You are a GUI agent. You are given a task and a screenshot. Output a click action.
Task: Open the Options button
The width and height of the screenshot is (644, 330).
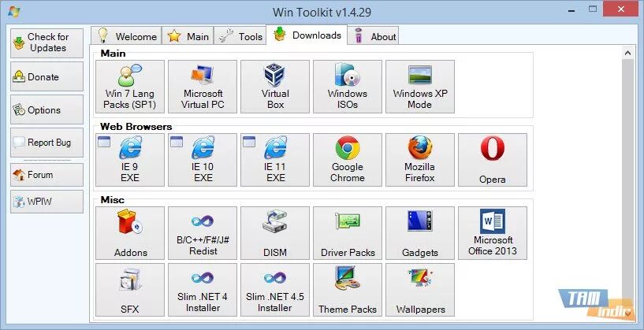(47, 109)
